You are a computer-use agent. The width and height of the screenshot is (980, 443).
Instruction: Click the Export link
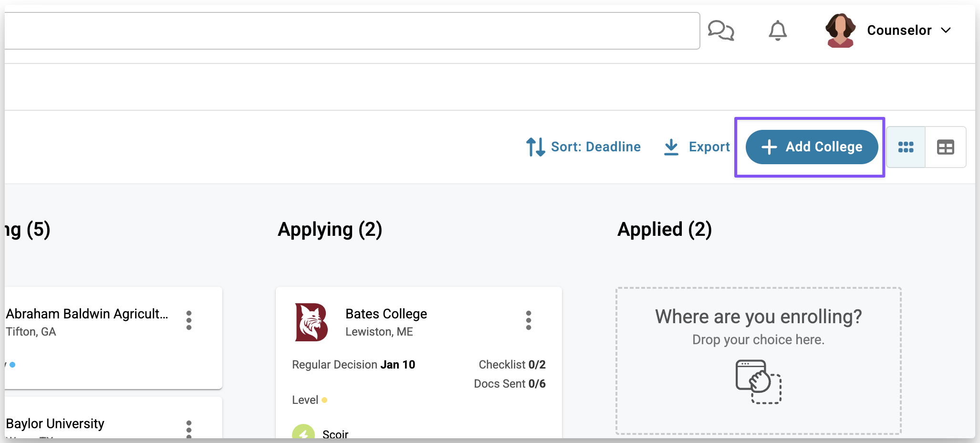pyautogui.click(x=709, y=147)
